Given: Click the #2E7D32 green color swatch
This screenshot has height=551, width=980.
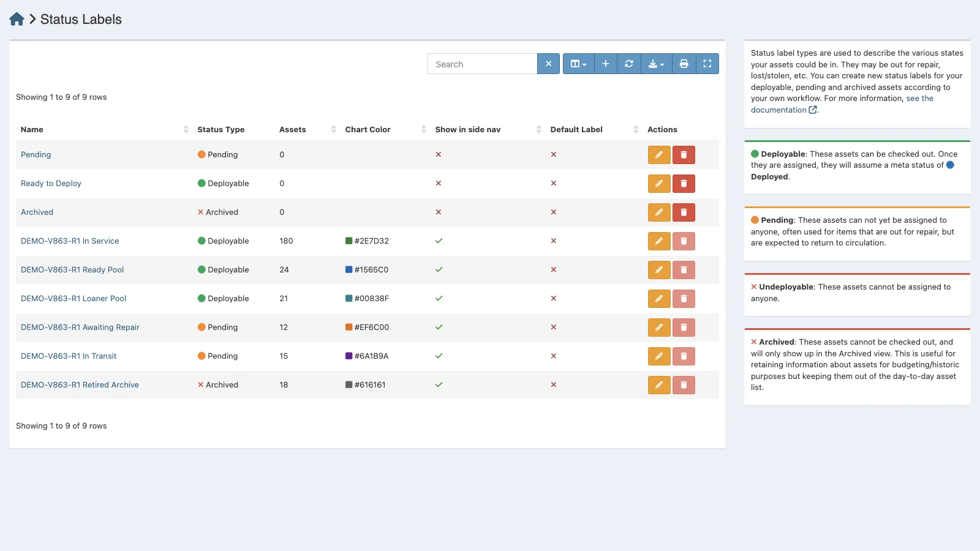Looking at the screenshot, I should pos(349,241).
